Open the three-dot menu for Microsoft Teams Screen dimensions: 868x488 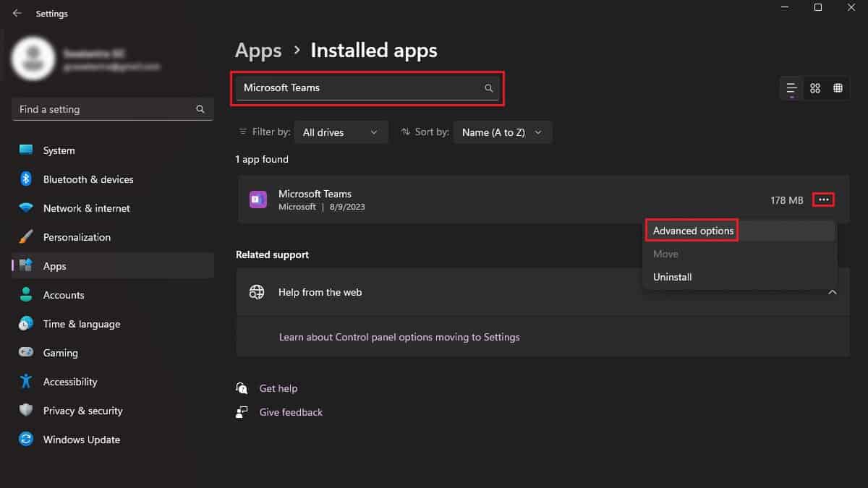[x=823, y=200]
